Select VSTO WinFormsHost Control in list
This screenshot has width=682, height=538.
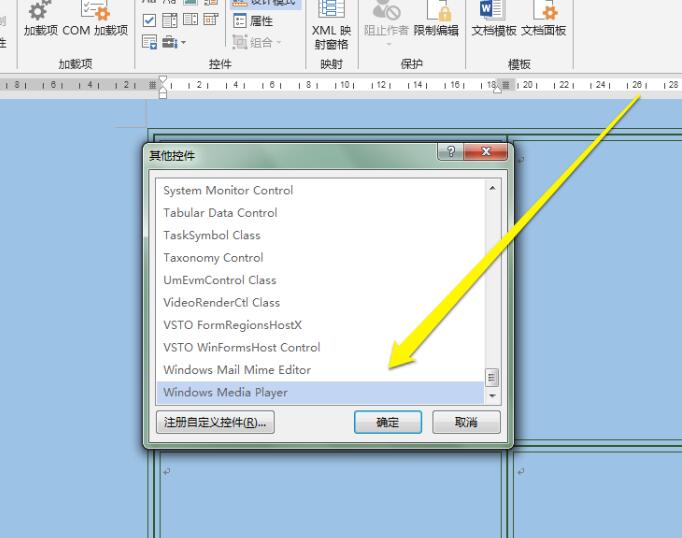(x=320, y=348)
